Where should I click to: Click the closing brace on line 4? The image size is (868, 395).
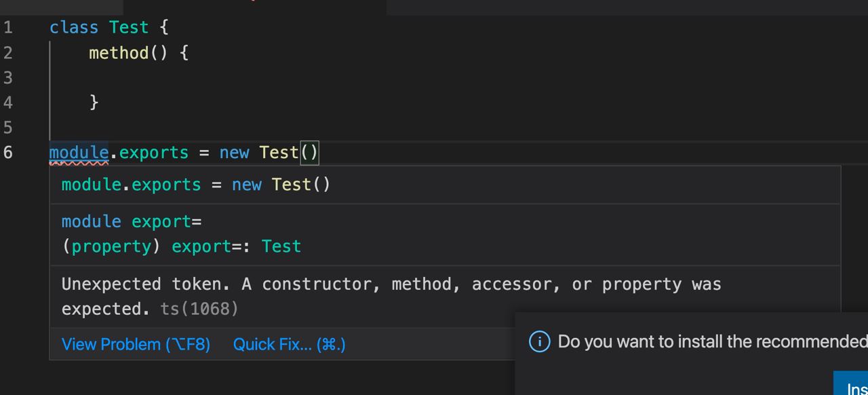coord(94,102)
